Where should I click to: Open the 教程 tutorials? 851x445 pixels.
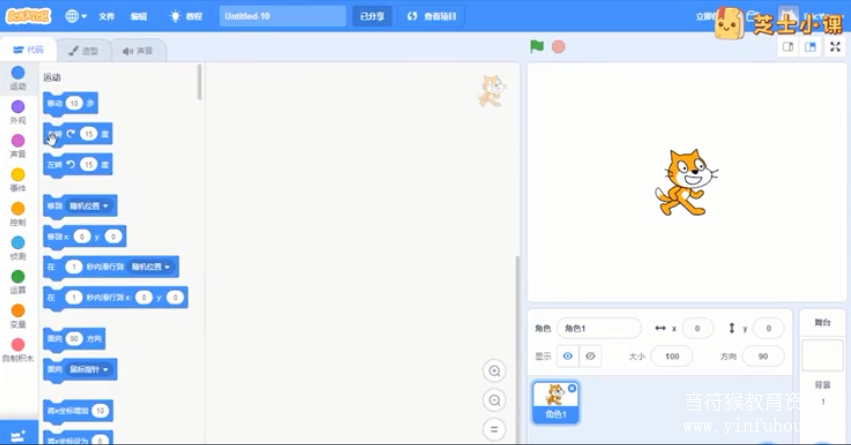point(186,16)
